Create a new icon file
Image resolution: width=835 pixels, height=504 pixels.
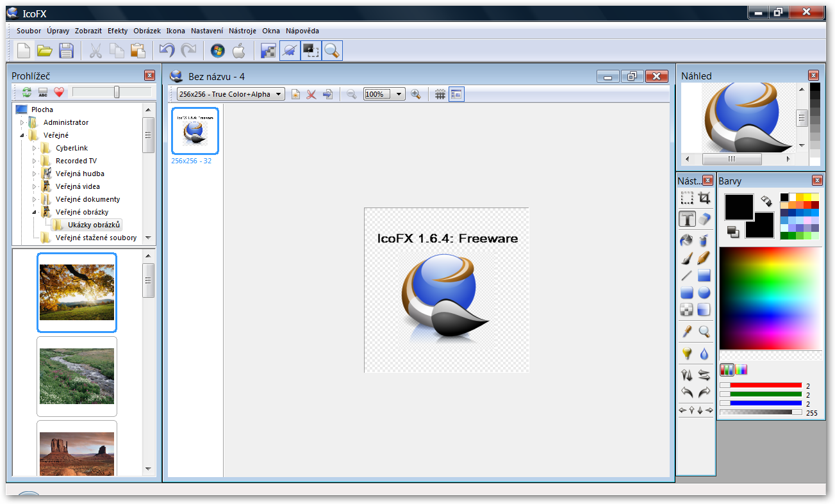point(24,51)
